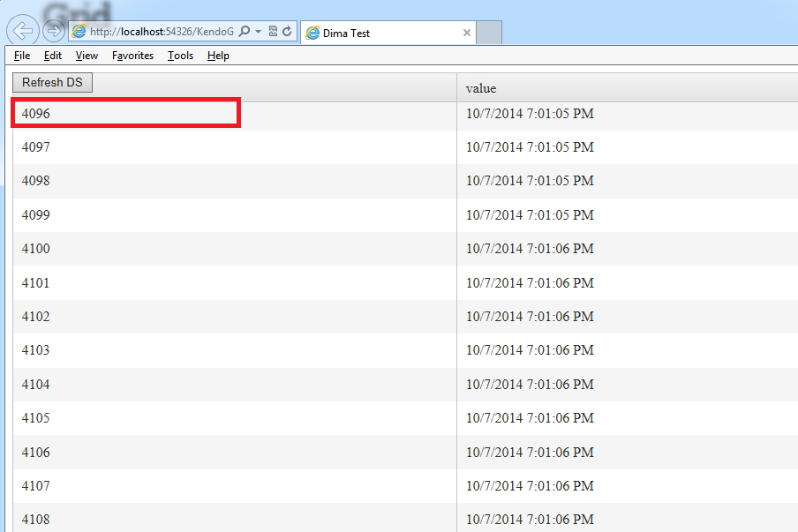
Task: Click the value column header
Action: pyautogui.click(x=627, y=88)
